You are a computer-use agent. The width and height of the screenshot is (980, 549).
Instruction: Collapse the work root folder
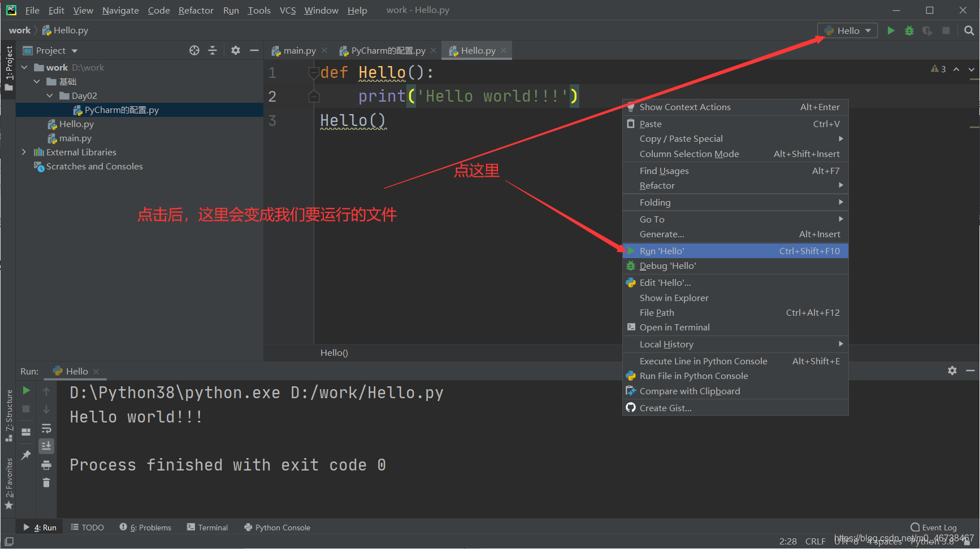(x=24, y=67)
